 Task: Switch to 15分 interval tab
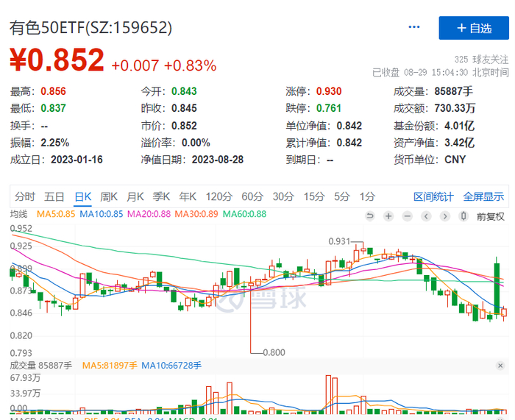pos(314,196)
